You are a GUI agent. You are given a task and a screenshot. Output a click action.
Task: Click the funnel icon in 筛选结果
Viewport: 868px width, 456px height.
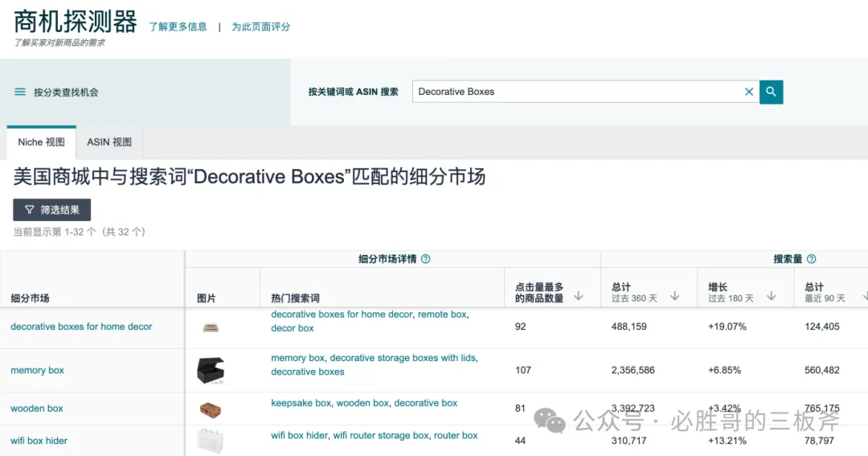[x=30, y=210]
